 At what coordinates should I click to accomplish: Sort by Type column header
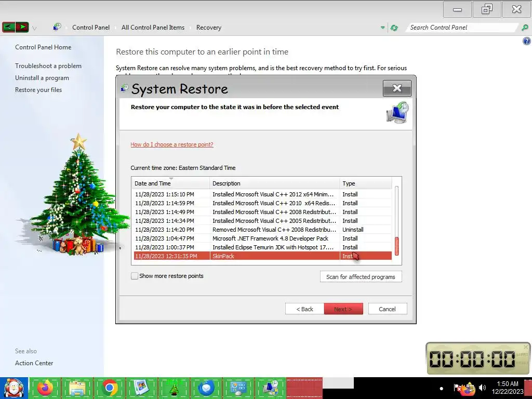click(x=366, y=183)
